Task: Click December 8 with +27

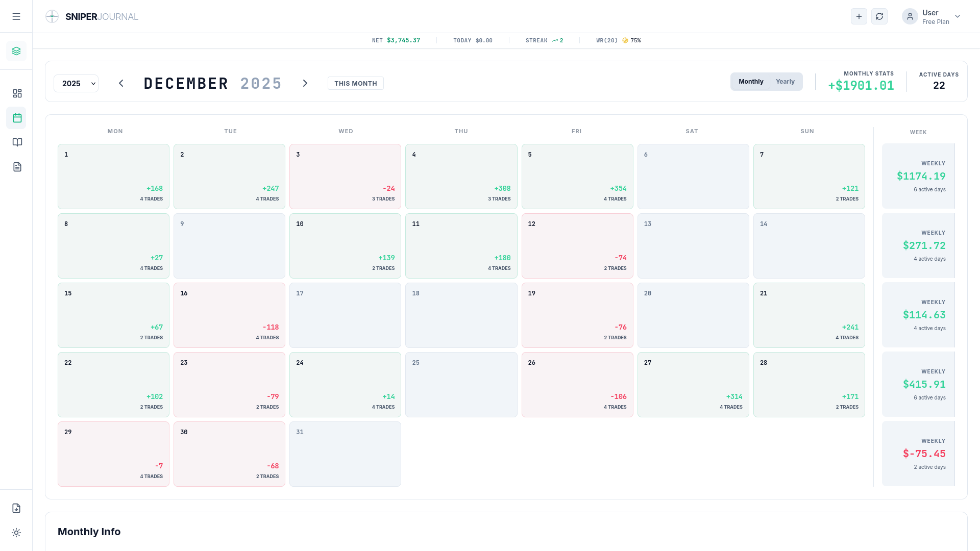Action: click(x=113, y=246)
